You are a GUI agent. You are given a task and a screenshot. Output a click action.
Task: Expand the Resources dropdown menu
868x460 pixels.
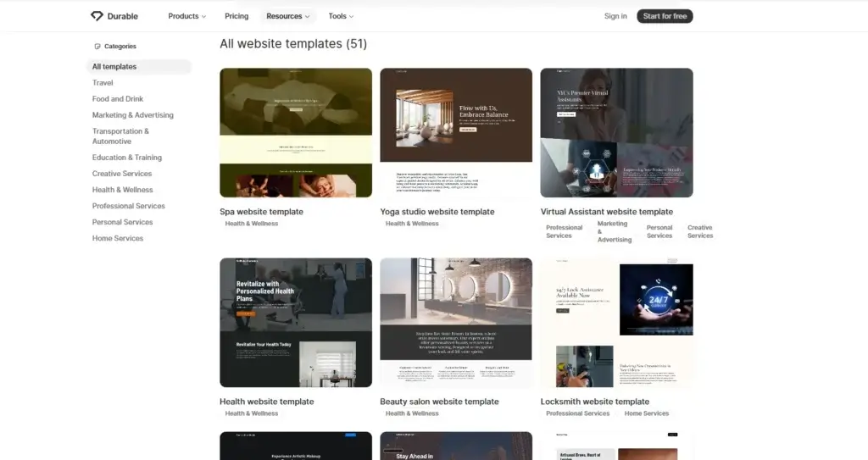tap(288, 16)
